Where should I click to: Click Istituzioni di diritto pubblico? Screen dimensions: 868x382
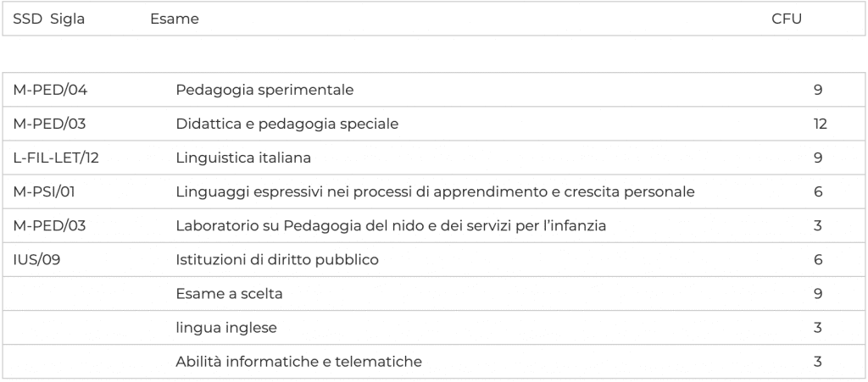[x=276, y=259]
